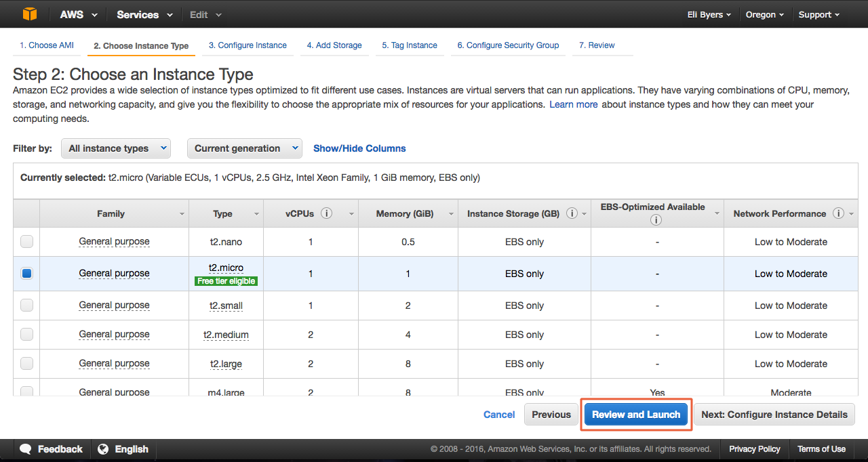The image size is (868, 462).
Task: Open the Services dropdown menu
Action: (144, 14)
